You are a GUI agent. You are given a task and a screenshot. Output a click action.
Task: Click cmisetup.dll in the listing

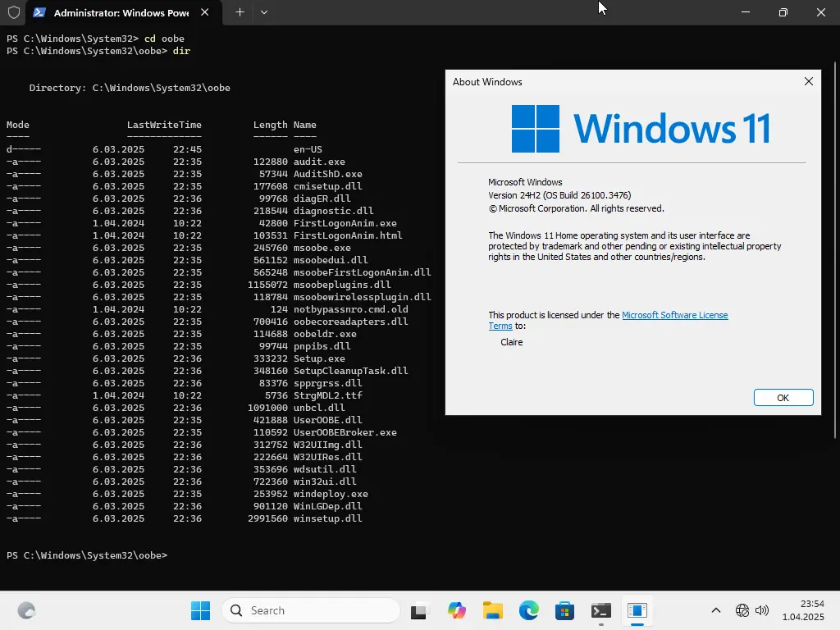(328, 186)
